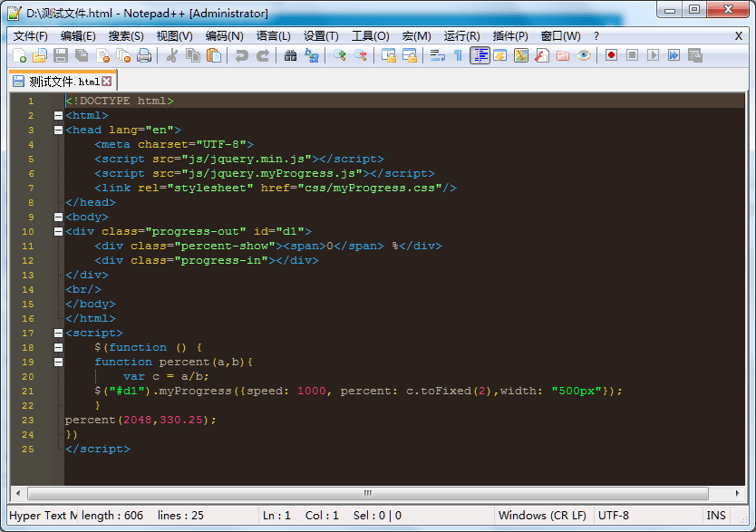
Task: Click the X at the menu bar's right end
Action: pyautogui.click(x=738, y=36)
